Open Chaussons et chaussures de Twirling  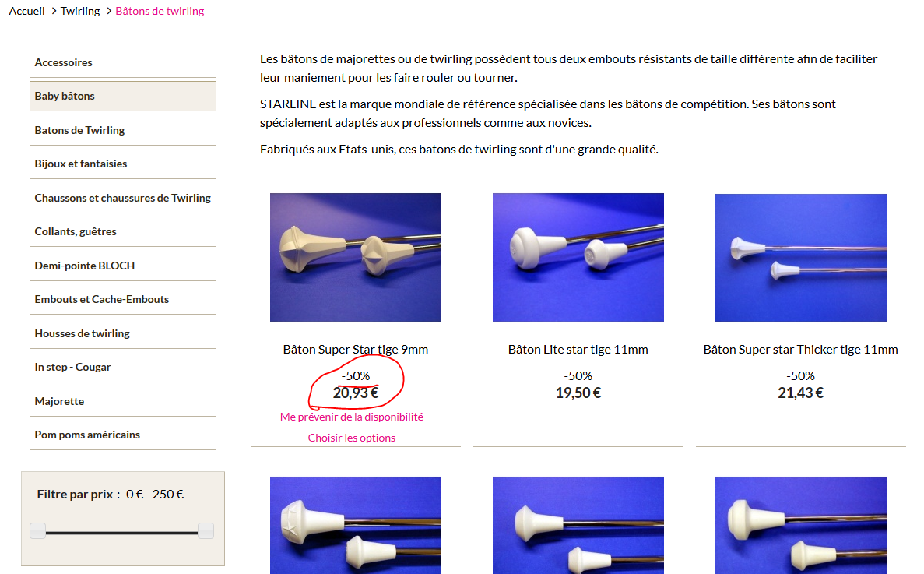coord(122,198)
